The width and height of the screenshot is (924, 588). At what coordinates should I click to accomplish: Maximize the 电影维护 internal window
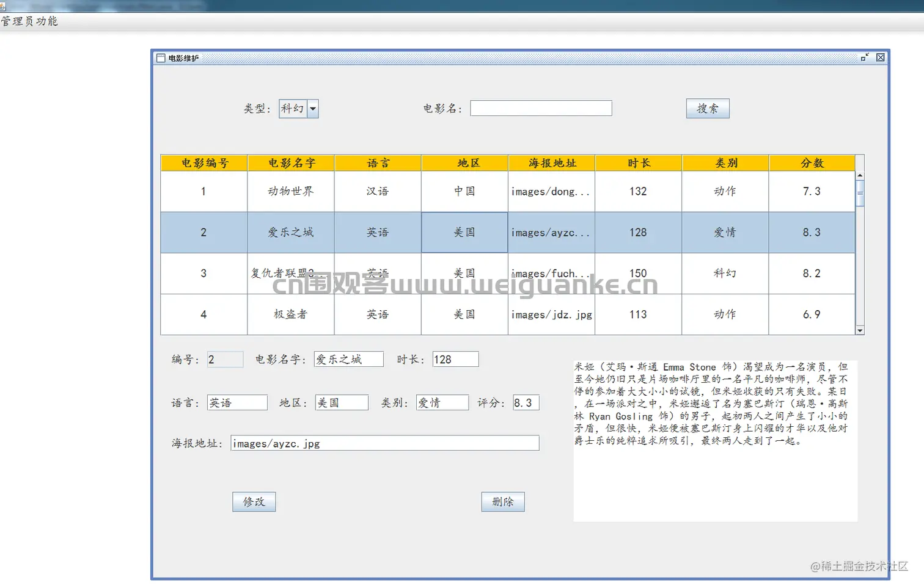coord(865,57)
